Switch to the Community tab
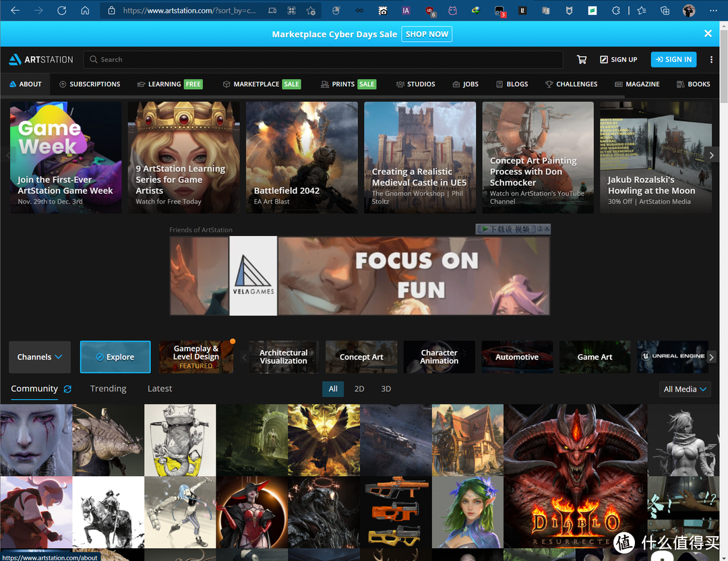This screenshot has height=561, width=728. tap(34, 388)
